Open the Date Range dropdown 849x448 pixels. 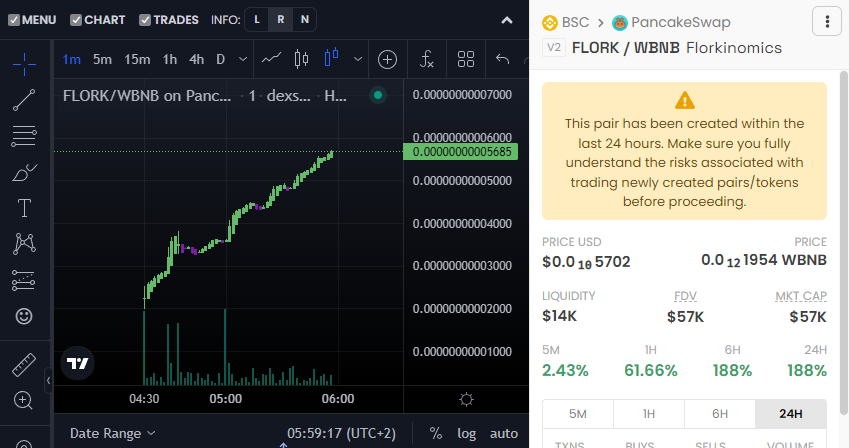point(113,433)
